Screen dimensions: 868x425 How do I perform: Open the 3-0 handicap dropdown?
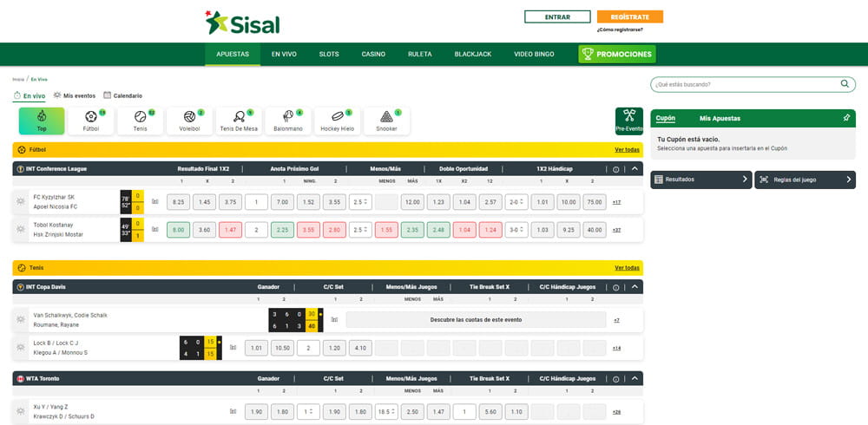pyautogui.click(x=516, y=230)
